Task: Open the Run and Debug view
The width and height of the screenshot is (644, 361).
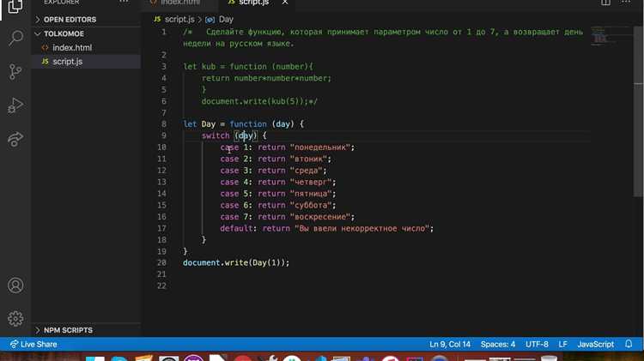Action: click(15, 105)
